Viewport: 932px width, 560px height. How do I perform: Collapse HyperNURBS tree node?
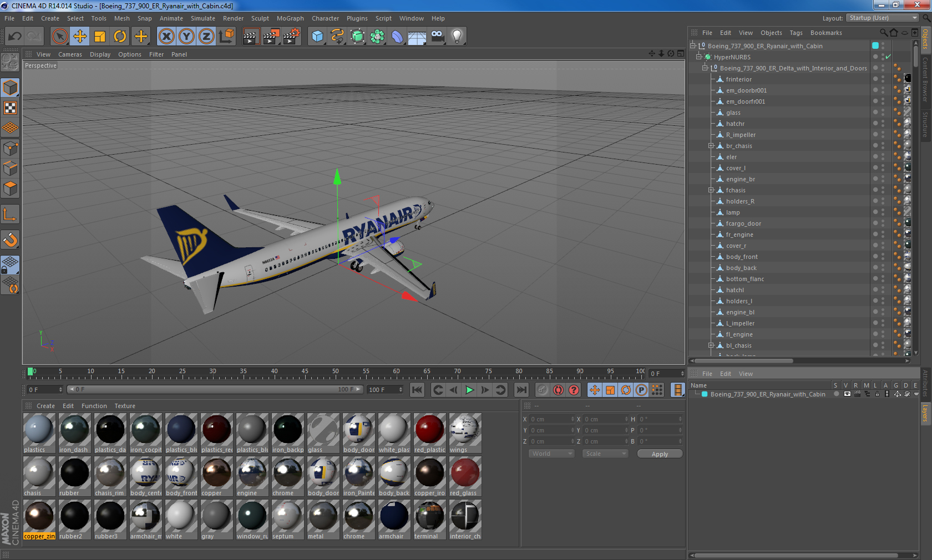point(699,57)
